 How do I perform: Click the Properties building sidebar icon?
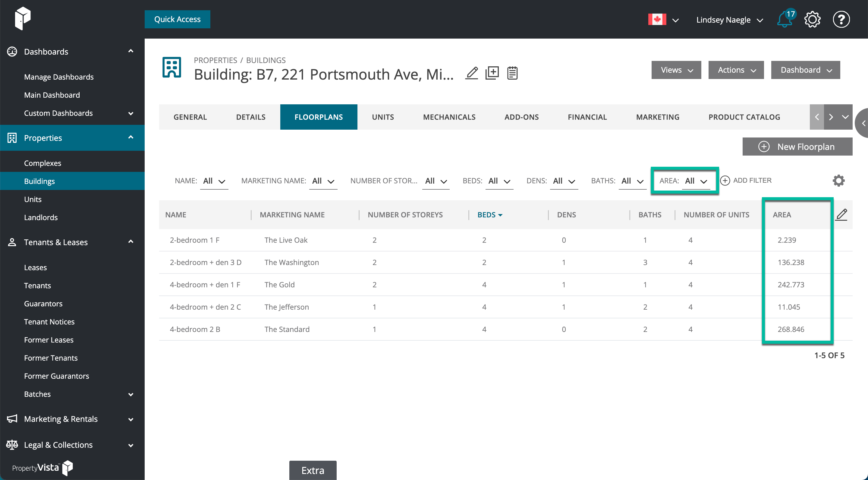tap(12, 138)
